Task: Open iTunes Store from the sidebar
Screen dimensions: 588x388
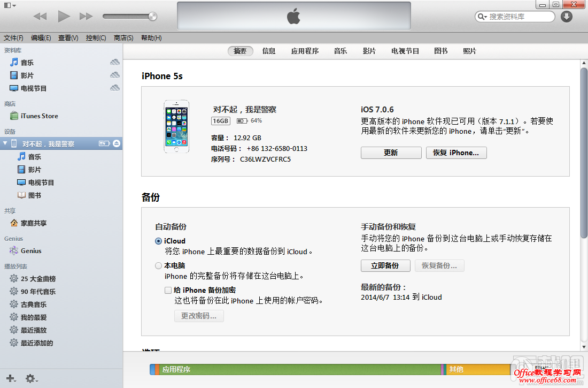Action: 39,116
